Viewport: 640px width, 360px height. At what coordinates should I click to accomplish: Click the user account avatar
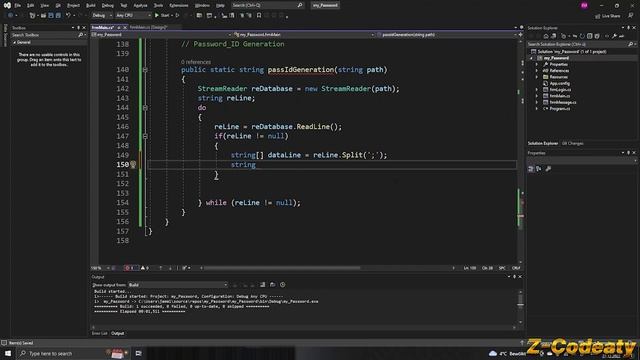click(x=584, y=5)
